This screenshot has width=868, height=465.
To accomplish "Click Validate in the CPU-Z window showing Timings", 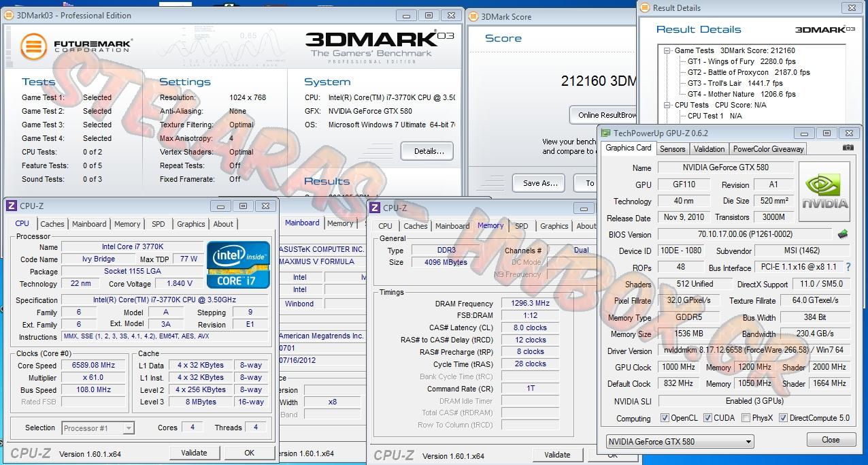I will pyautogui.click(x=557, y=455).
